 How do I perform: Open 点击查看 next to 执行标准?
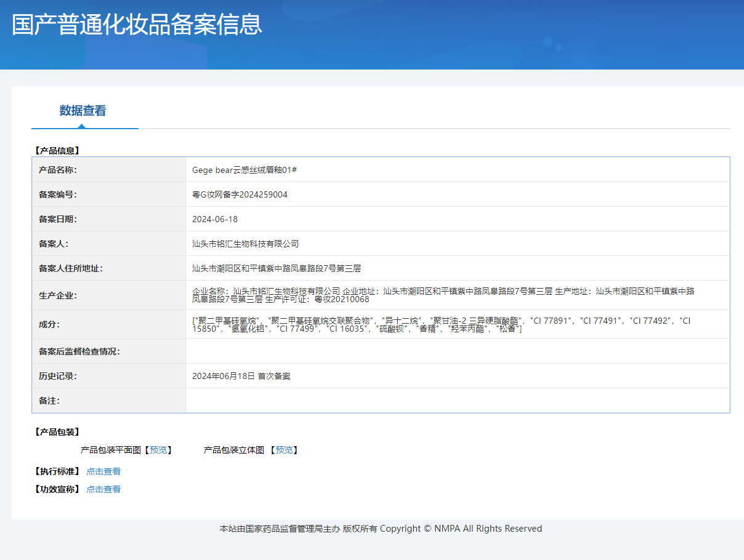(103, 471)
